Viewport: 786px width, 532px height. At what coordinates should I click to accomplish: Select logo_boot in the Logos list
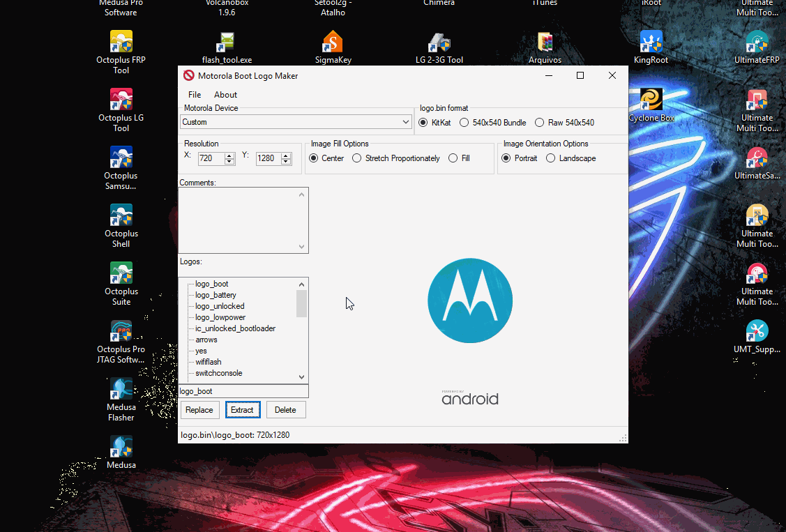tap(212, 284)
